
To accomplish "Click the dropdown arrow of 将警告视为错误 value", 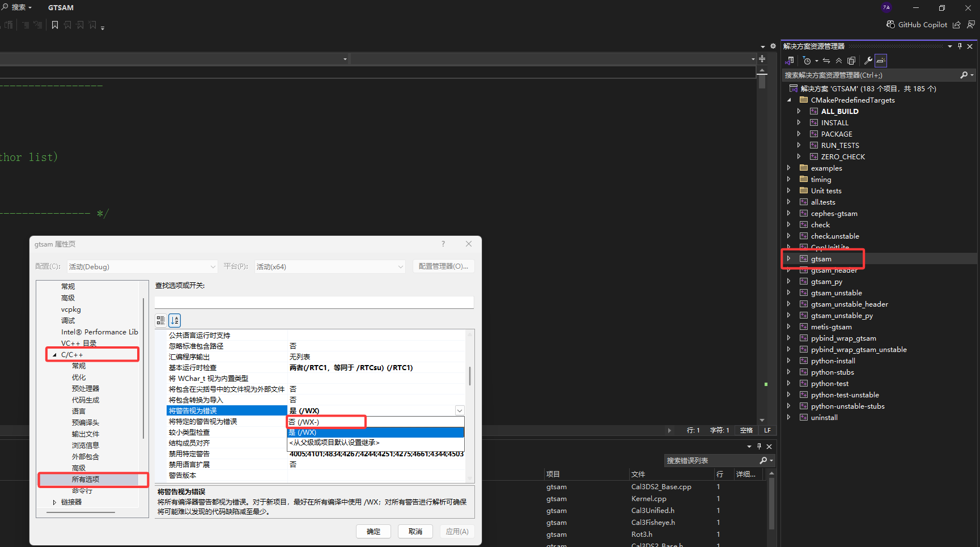I will coord(460,410).
